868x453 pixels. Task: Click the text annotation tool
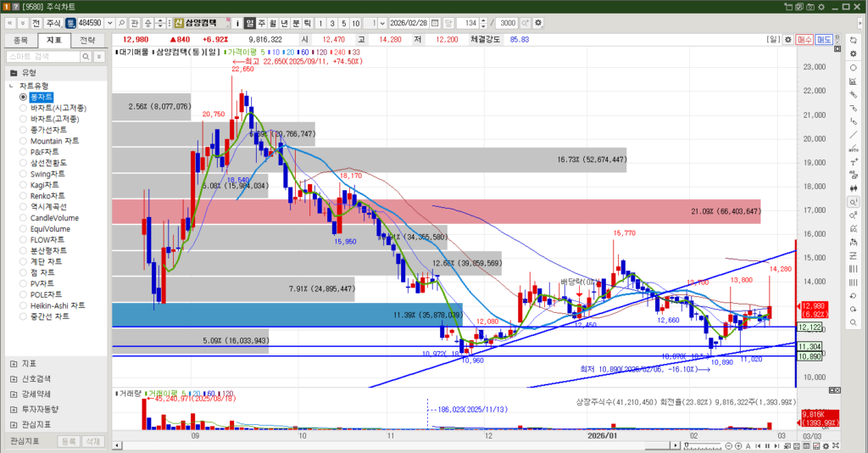tap(852, 162)
